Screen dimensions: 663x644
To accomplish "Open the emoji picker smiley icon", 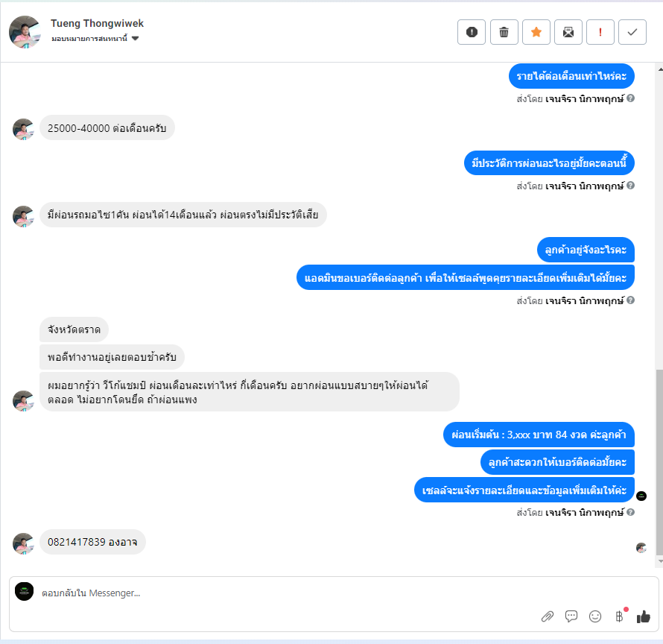I will (x=595, y=616).
